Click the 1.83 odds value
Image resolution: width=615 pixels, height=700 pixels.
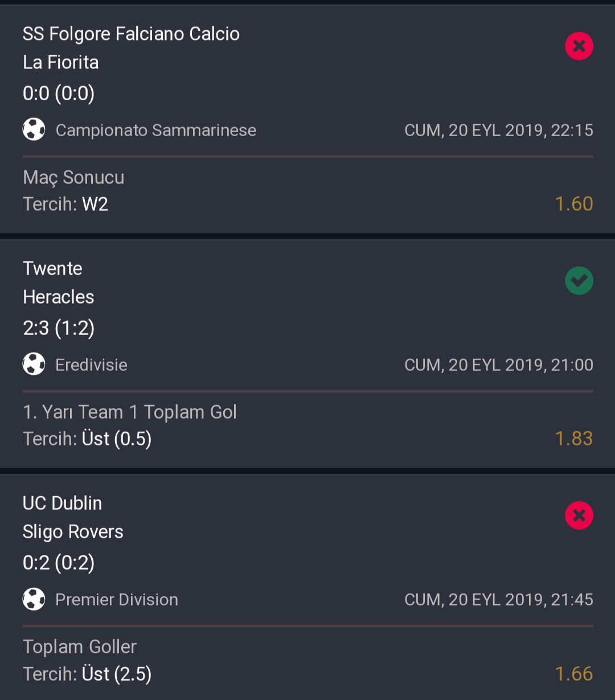[574, 439]
